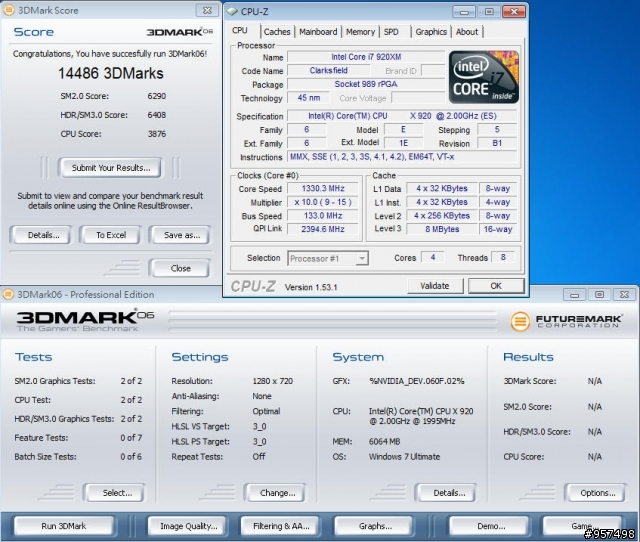The height and width of the screenshot is (542, 640).
Task: Click the HDR/SM3.0 Score value 6408
Action: pyautogui.click(x=157, y=115)
